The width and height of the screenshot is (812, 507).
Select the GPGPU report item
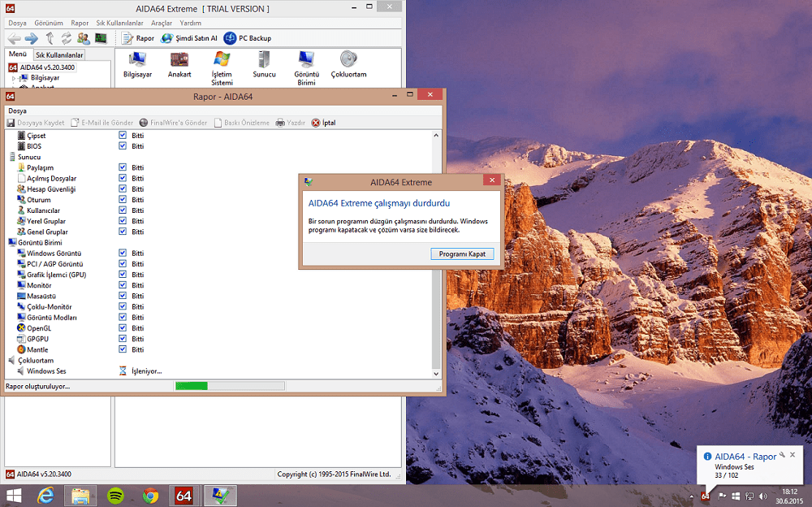pyautogui.click(x=32, y=339)
